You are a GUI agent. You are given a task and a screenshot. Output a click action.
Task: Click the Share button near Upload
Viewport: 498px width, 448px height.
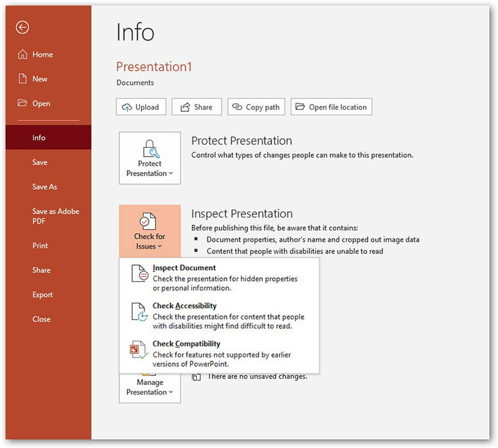(x=196, y=107)
